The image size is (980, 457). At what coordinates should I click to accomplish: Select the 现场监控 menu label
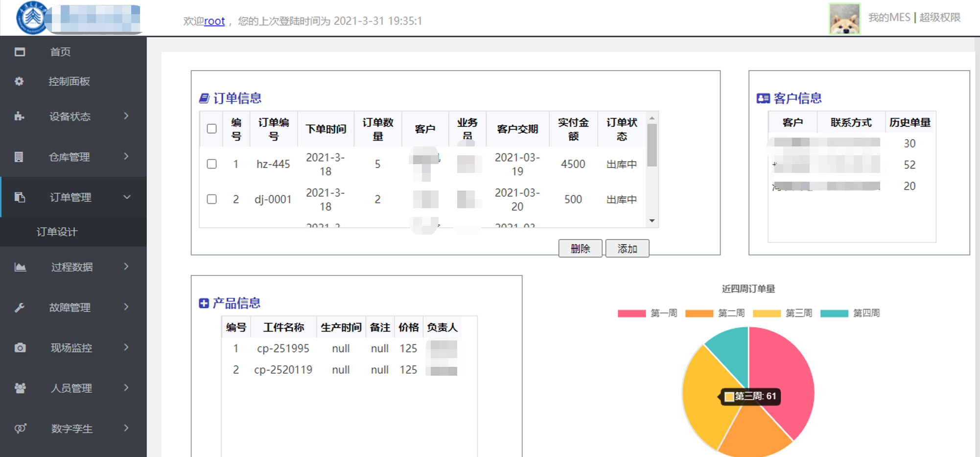tap(71, 348)
